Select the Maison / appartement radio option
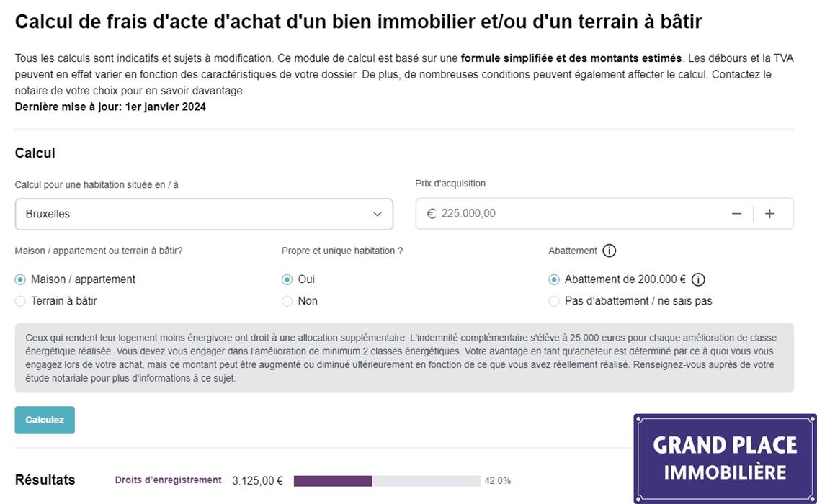This screenshot has height=504, width=817. pyautogui.click(x=20, y=279)
